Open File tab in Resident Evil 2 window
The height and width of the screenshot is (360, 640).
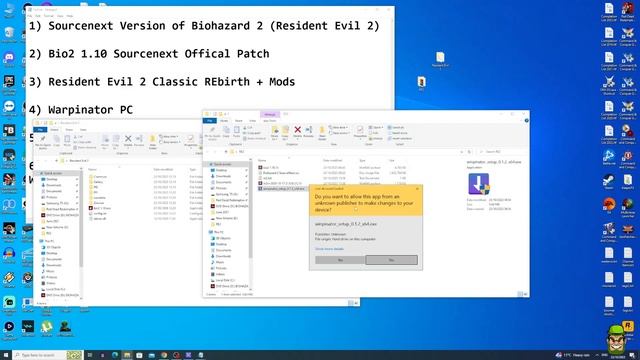[x=40, y=130]
